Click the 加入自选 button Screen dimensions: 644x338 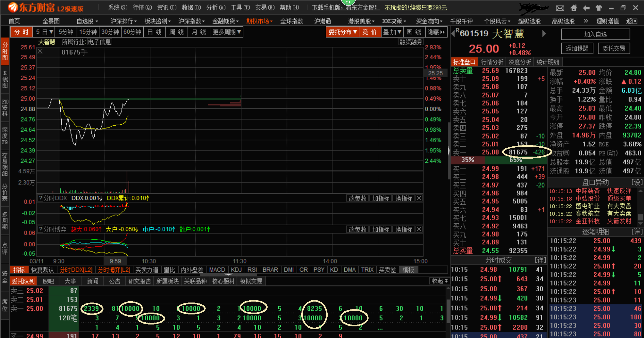[x=596, y=35]
